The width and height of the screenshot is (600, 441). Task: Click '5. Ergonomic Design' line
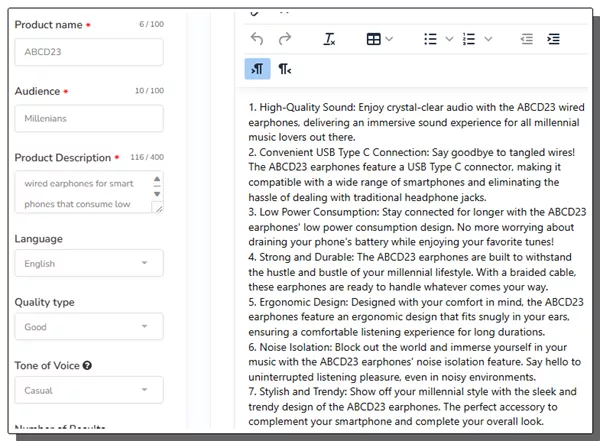click(416, 302)
